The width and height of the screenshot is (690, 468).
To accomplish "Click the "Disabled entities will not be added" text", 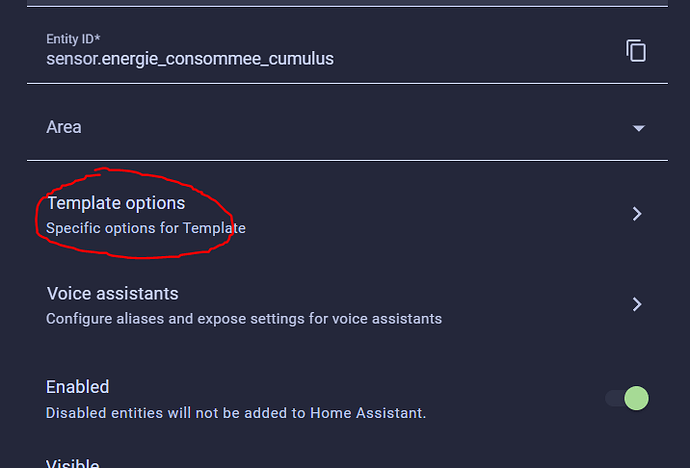I will [236, 412].
